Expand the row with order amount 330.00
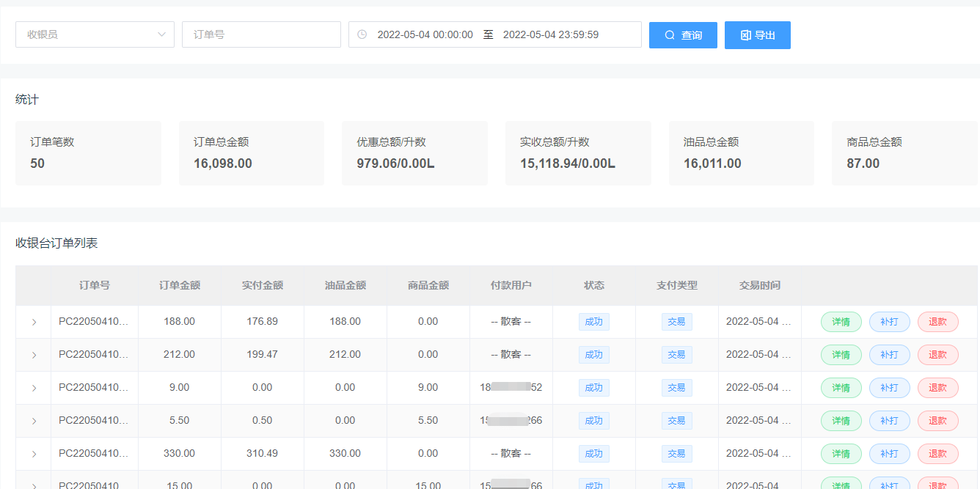 tap(34, 454)
